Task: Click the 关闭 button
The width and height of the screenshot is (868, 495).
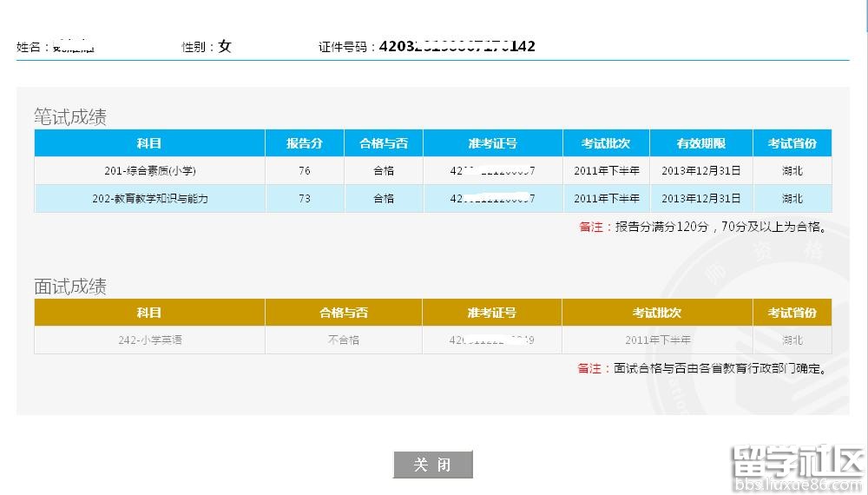Action: 433,465
